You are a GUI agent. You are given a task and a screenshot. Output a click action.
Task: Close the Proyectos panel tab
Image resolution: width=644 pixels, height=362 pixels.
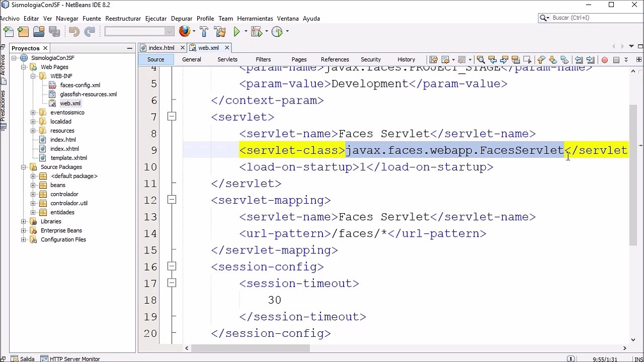tap(45, 48)
